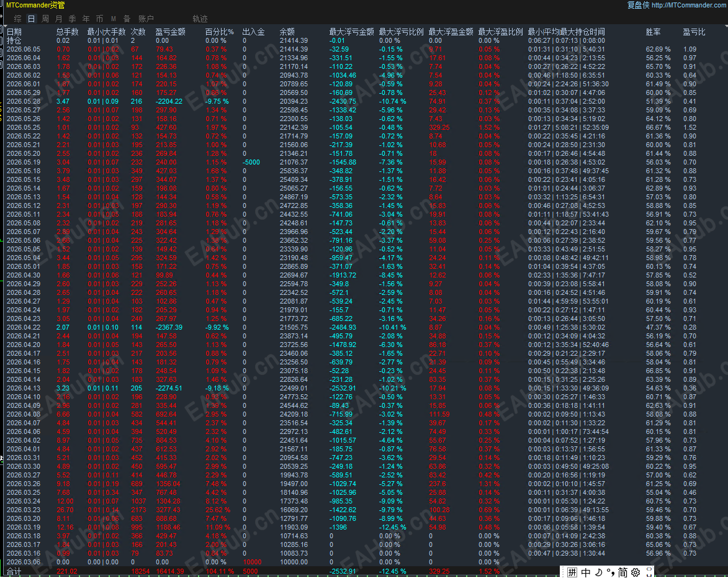
Task: Click the 盈亏比 column header
Action: click(x=694, y=32)
